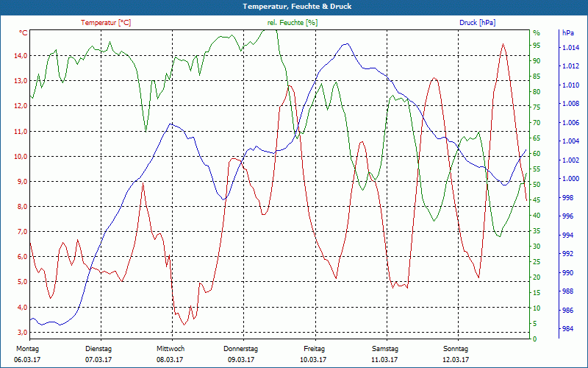Click the '1.000' pressure axis value
This screenshot has height=368, width=588.
(570, 179)
